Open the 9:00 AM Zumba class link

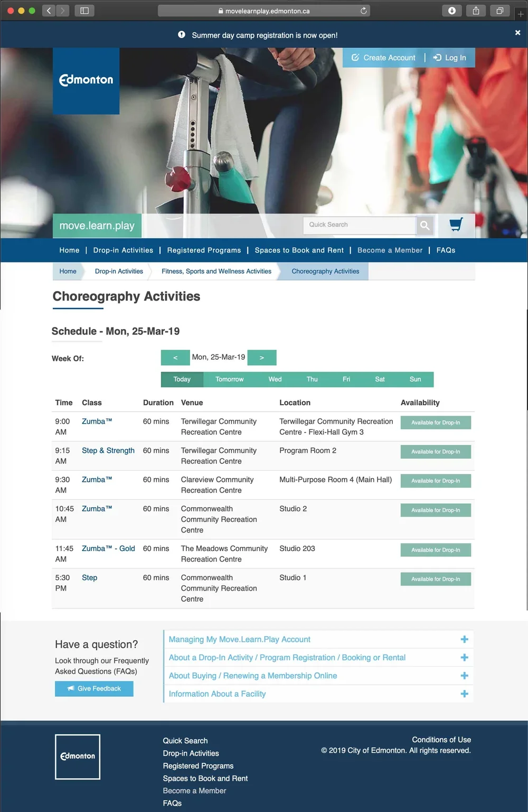(x=97, y=422)
